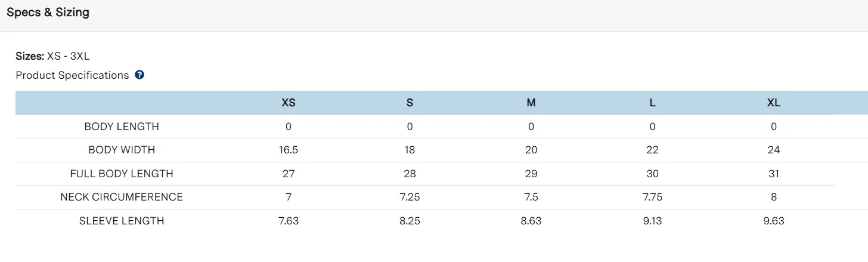Click the BODY LENGTH row label
This screenshot has width=868, height=262.
[122, 127]
